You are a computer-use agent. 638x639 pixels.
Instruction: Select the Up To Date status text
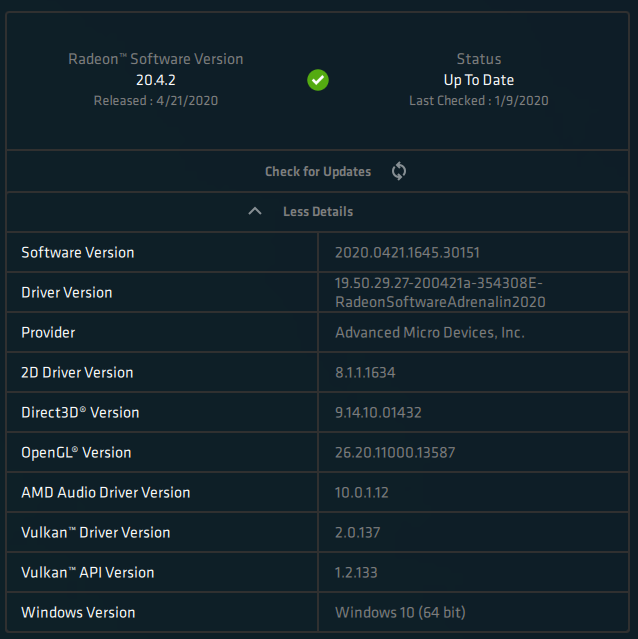479,80
